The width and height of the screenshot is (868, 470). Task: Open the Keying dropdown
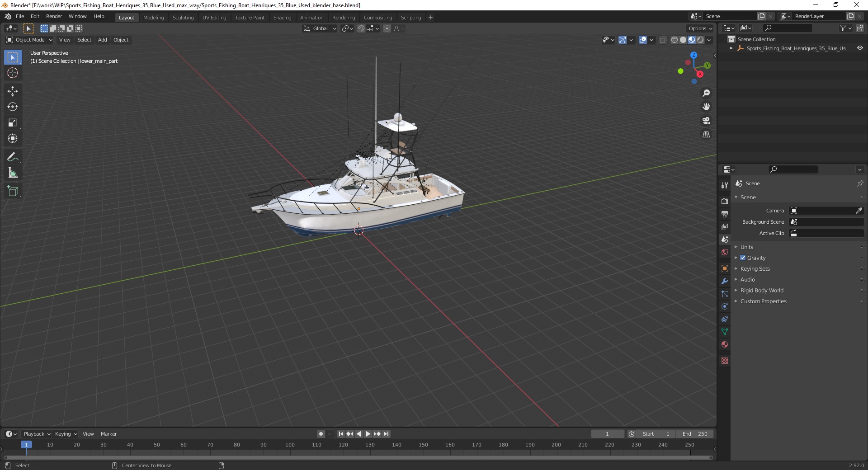(66, 434)
